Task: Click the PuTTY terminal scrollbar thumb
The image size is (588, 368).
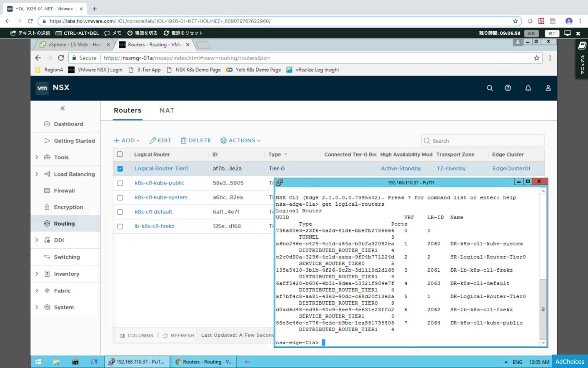Action: (x=543, y=309)
